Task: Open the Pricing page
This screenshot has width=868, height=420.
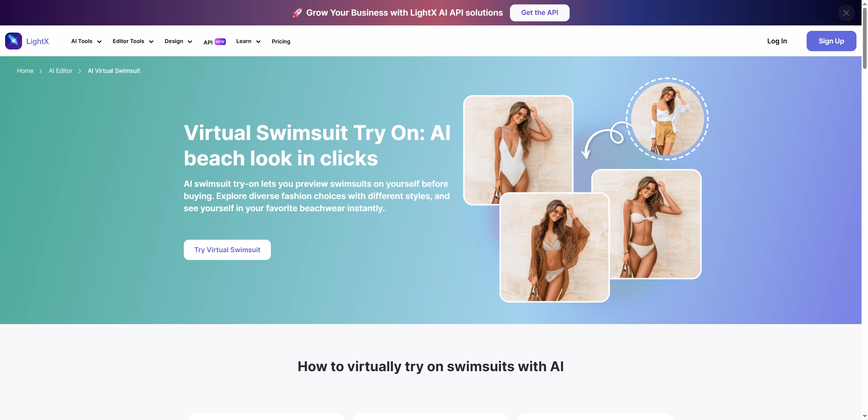Action: pyautogui.click(x=281, y=41)
